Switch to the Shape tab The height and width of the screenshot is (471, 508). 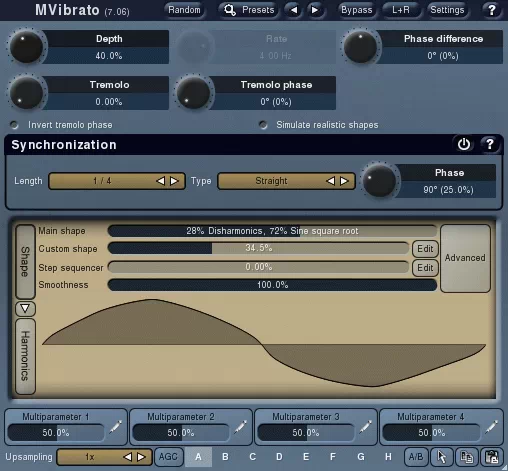coord(25,262)
